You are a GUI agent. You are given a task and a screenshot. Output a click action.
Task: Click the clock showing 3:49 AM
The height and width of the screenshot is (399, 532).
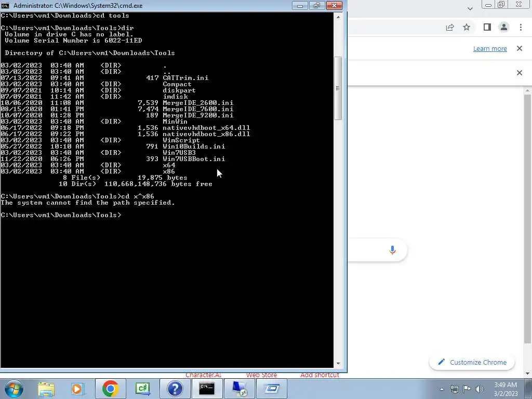click(505, 385)
